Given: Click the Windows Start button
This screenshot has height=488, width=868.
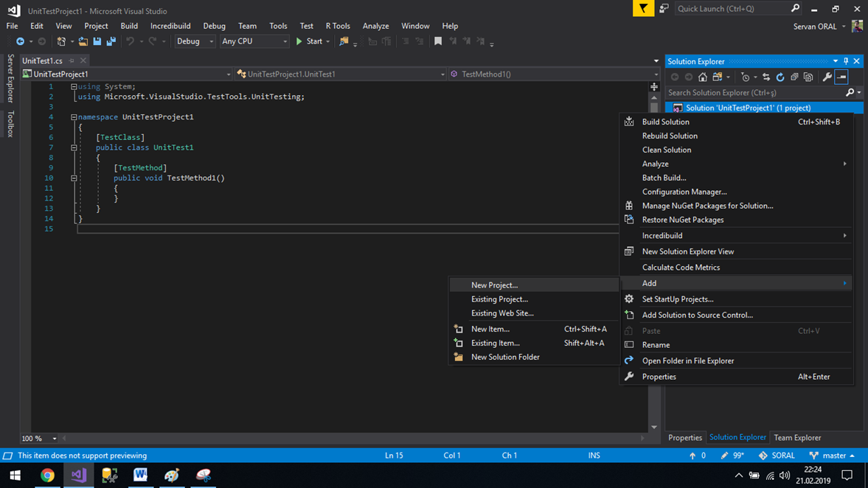Looking at the screenshot, I should pos(15,475).
